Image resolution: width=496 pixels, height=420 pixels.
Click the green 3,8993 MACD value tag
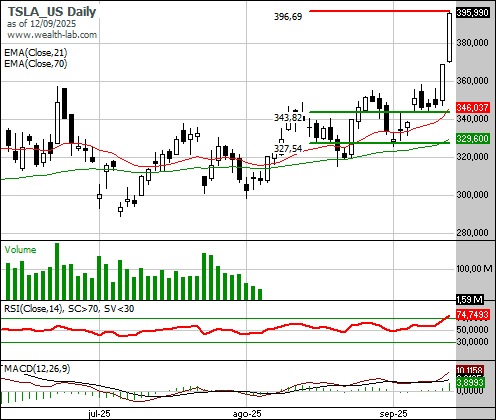coord(470,382)
